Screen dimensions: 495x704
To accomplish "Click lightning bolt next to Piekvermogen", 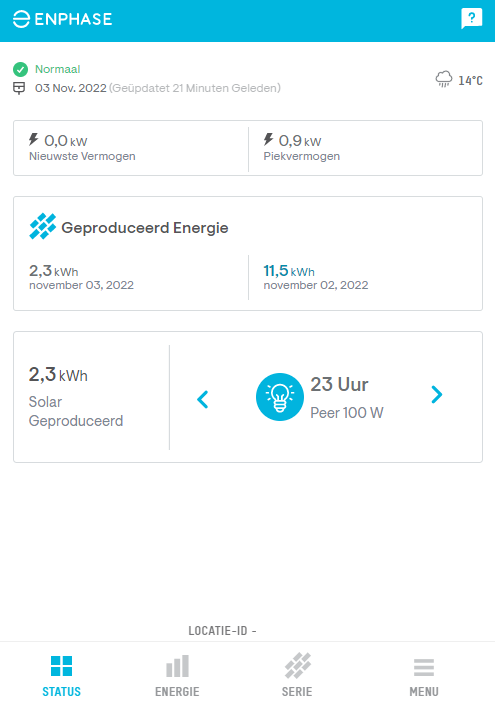I will click(x=268, y=140).
